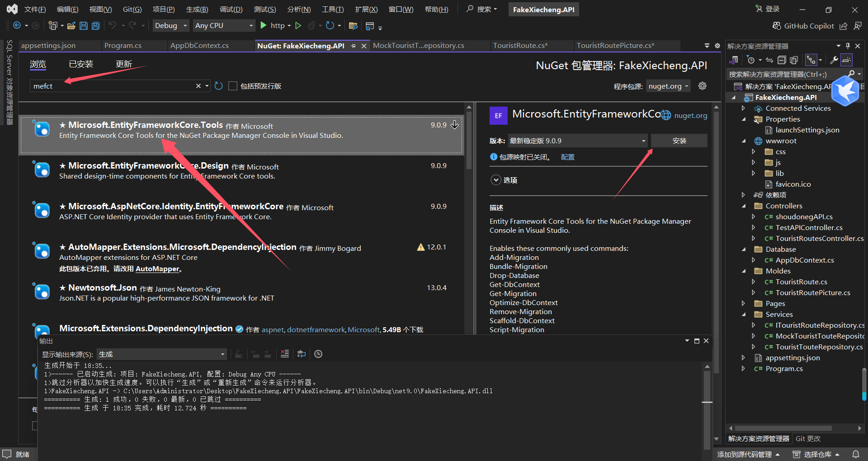Image resolution: width=868 pixels, height=461 pixels.
Task: Toggle the nested view button in Solution Explorer
Action: tap(812, 60)
